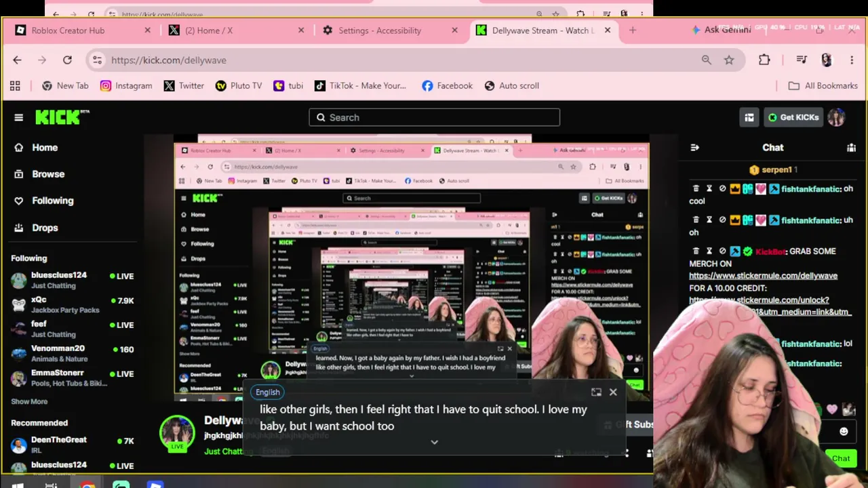Timeout icon on the 'uh oh' message

(709, 220)
